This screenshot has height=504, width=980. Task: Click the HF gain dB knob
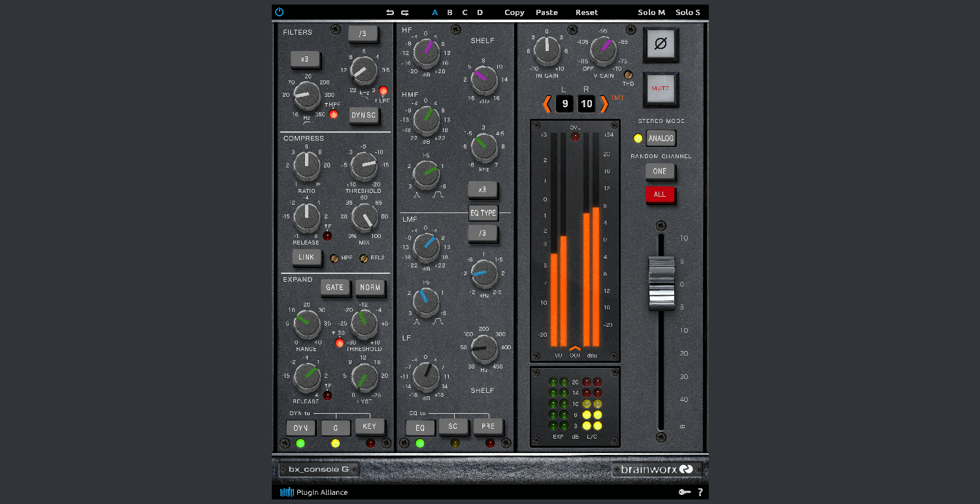427,52
